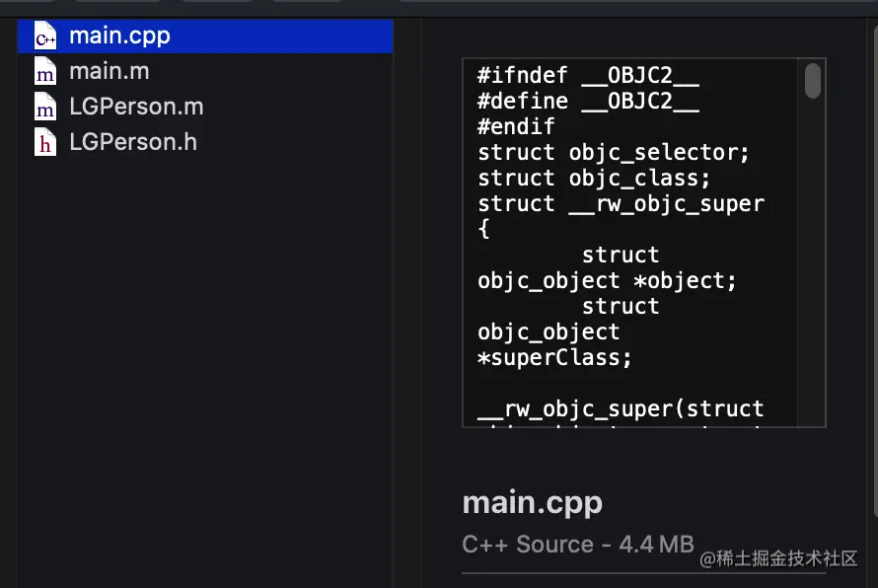Viewport: 878px width, 588px height.
Task: Click the LGPerson.m file icon
Action: (45, 108)
